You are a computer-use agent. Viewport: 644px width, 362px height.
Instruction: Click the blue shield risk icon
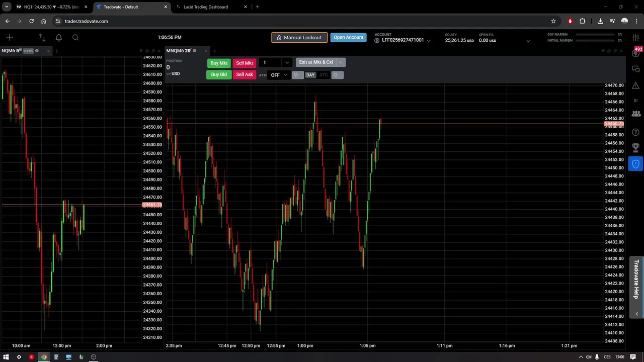coord(635,164)
